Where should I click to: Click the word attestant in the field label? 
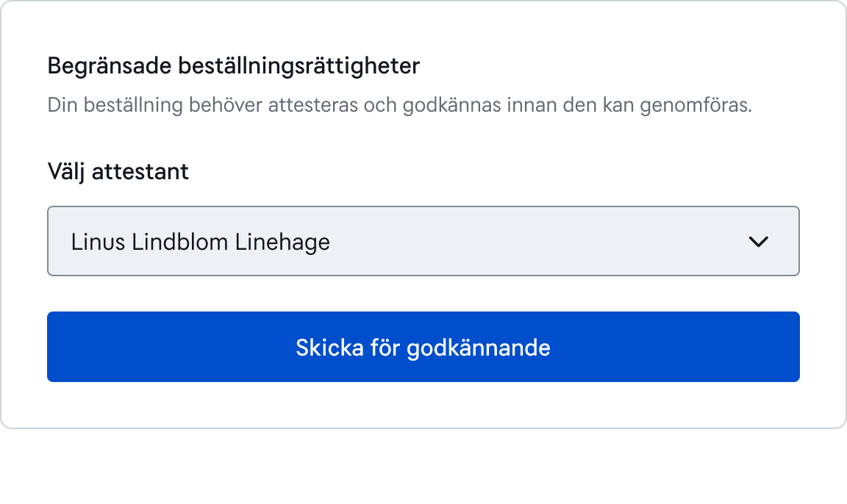[x=140, y=172]
